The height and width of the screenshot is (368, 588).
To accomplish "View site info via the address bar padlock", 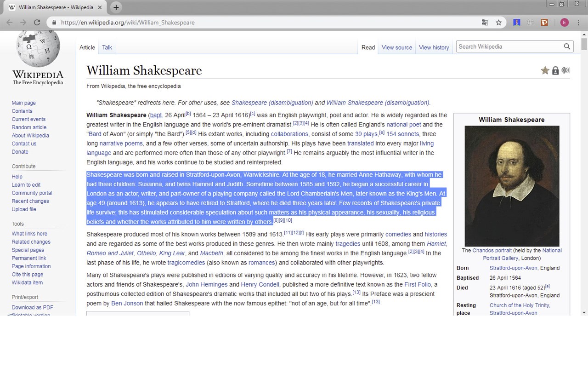I will coord(54,23).
